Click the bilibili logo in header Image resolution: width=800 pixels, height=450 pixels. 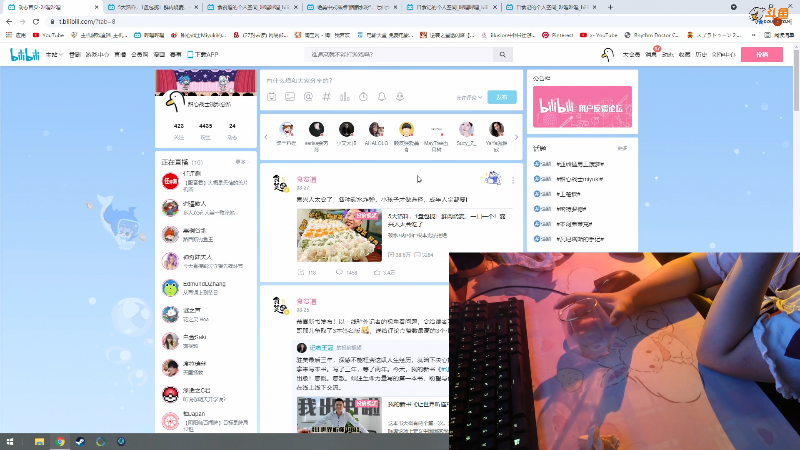point(24,55)
